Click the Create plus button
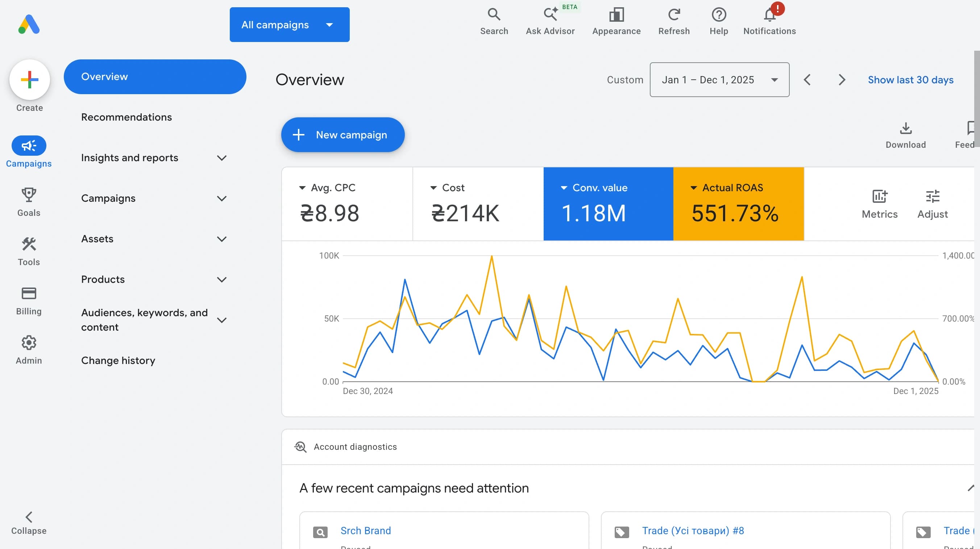980x549 pixels. tap(30, 79)
